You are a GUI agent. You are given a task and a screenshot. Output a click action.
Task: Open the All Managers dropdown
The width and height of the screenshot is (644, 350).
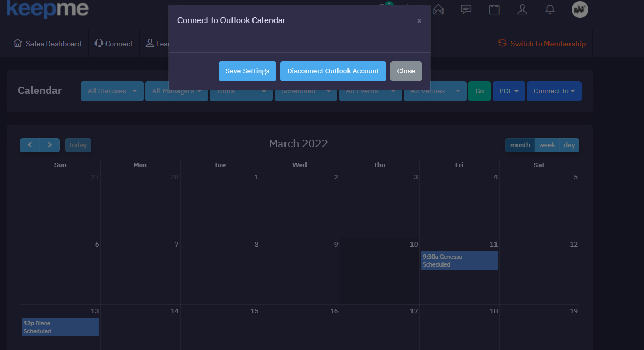coord(176,91)
